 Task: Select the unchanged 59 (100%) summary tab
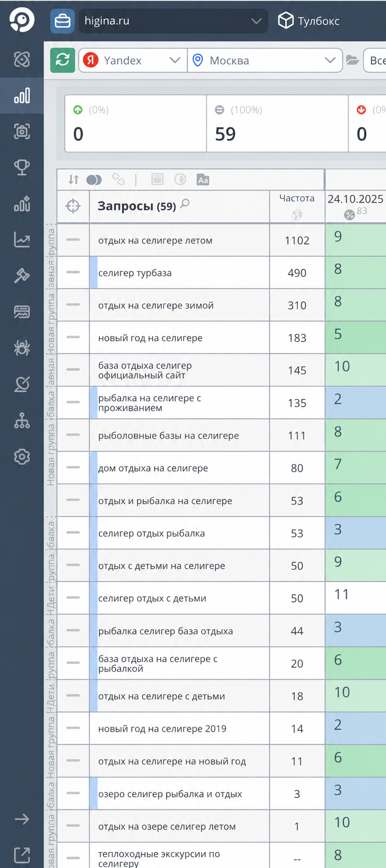tap(277, 123)
